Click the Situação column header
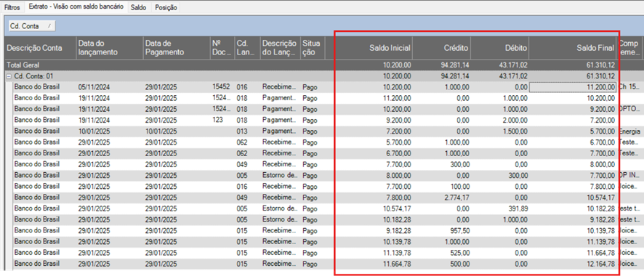The height and width of the screenshot is (276, 644). [x=313, y=48]
